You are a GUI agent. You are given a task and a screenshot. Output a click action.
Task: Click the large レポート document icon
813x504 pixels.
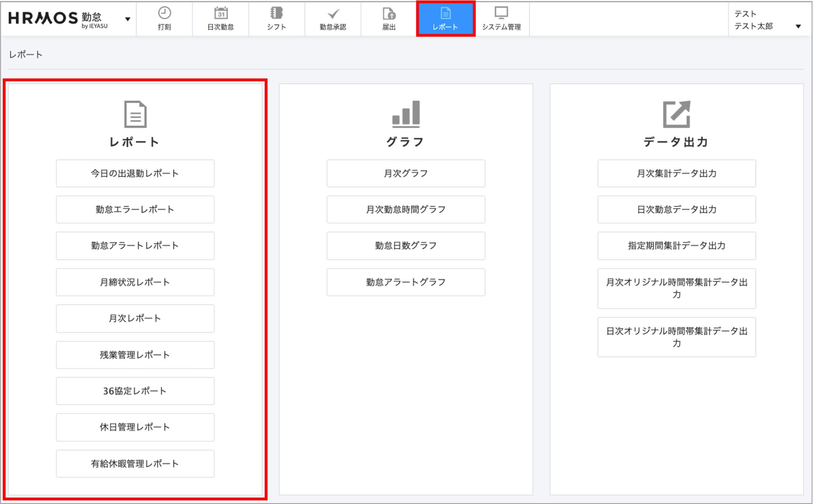coord(135,114)
